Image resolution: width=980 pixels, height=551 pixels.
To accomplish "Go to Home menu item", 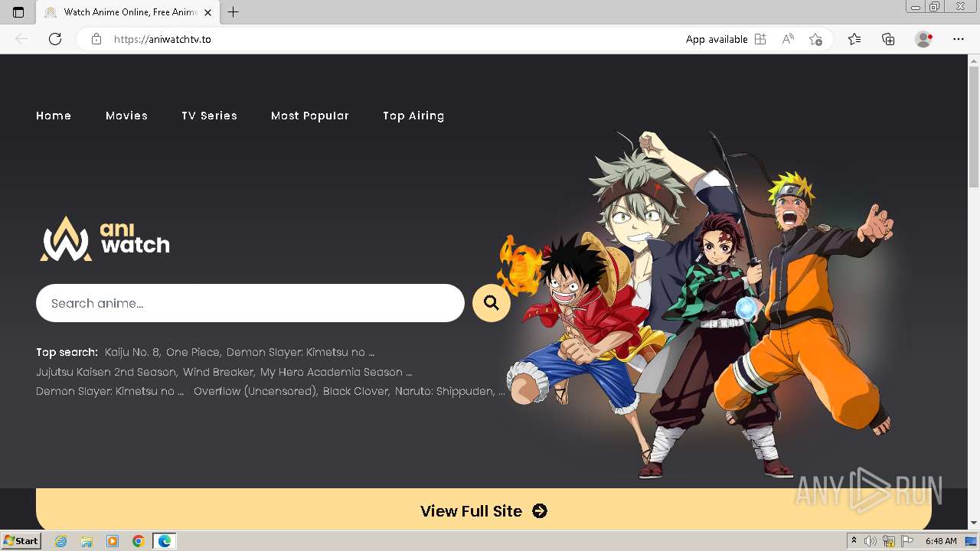I will coord(54,116).
